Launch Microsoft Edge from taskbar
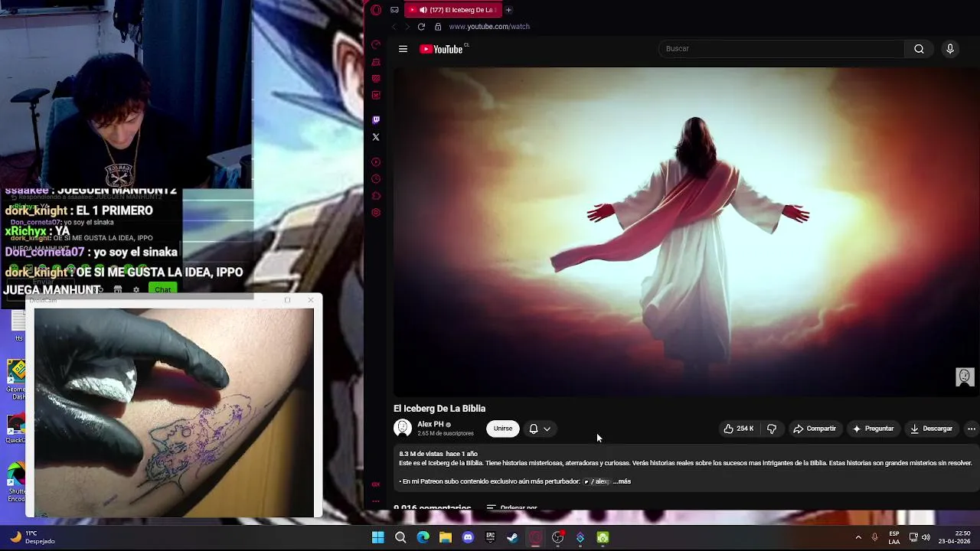This screenshot has width=980, height=551. [x=423, y=537]
